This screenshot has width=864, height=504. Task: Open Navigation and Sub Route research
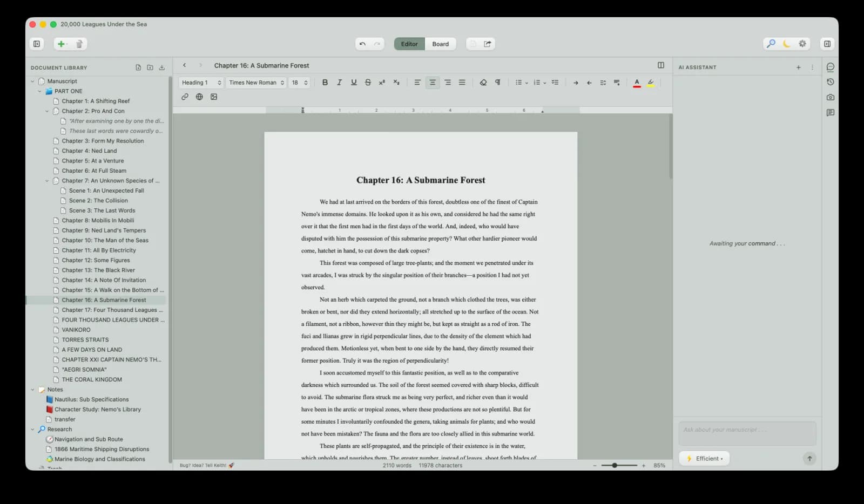[x=89, y=439]
